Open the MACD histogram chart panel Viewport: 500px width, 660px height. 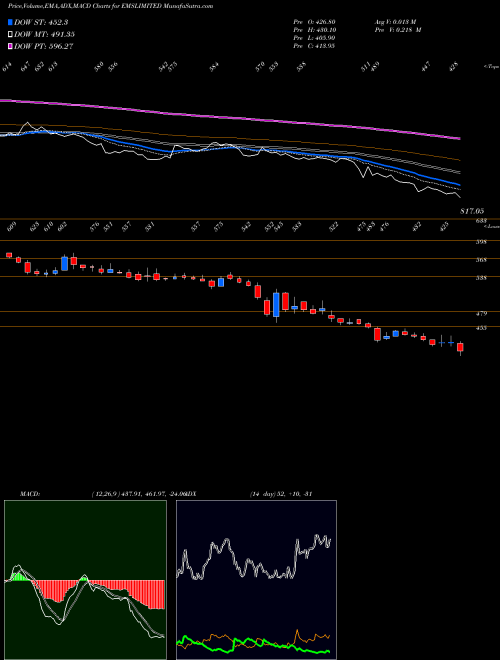[85, 580]
